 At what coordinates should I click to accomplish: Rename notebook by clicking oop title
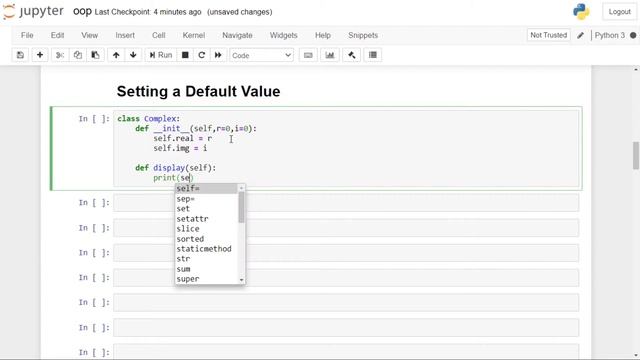click(82, 11)
